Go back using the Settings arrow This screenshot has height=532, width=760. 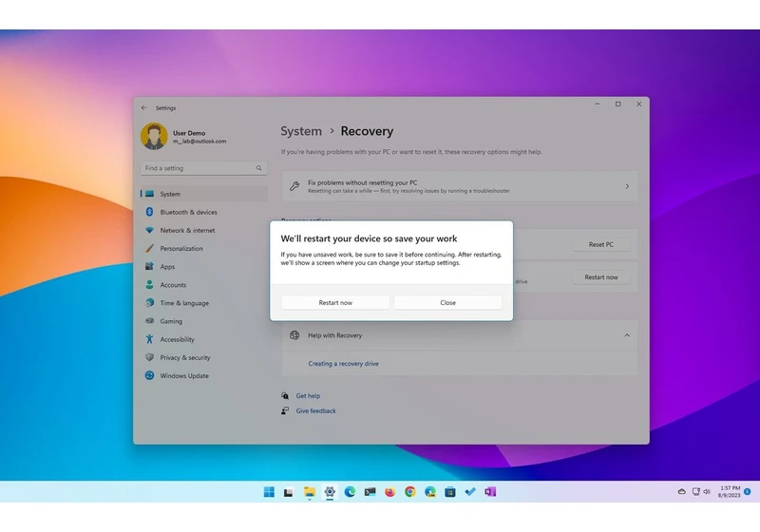pos(144,107)
